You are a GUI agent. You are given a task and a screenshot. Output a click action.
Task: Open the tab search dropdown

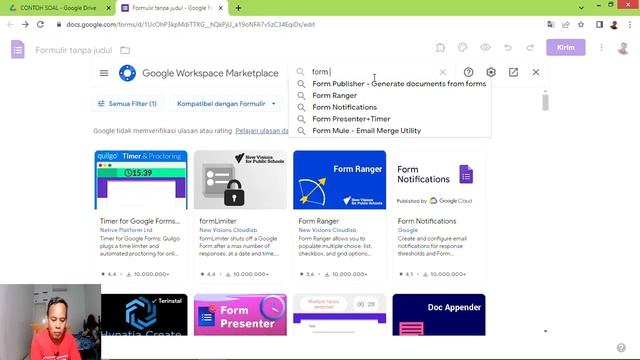click(x=581, y=8)
